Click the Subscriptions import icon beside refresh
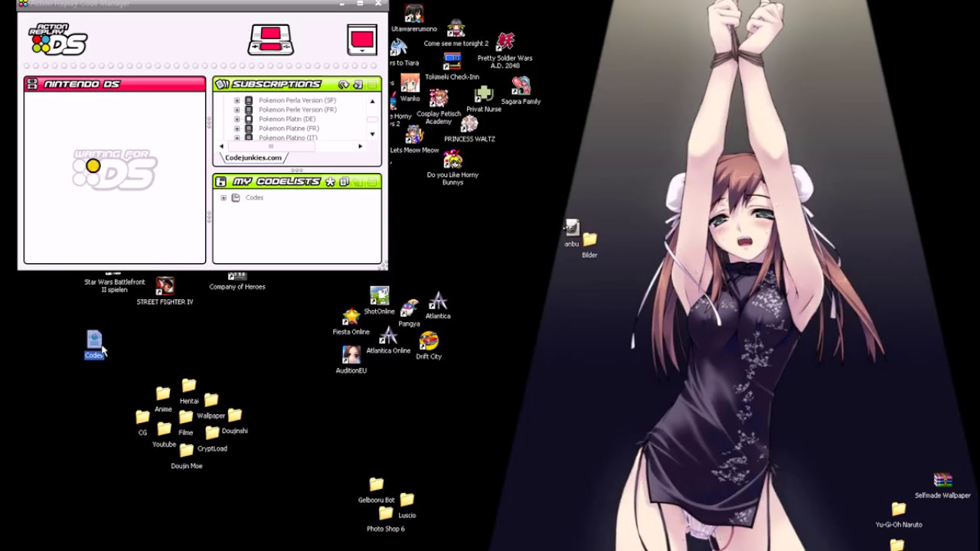This screenshot has width=980, height=551. point(358,85)
